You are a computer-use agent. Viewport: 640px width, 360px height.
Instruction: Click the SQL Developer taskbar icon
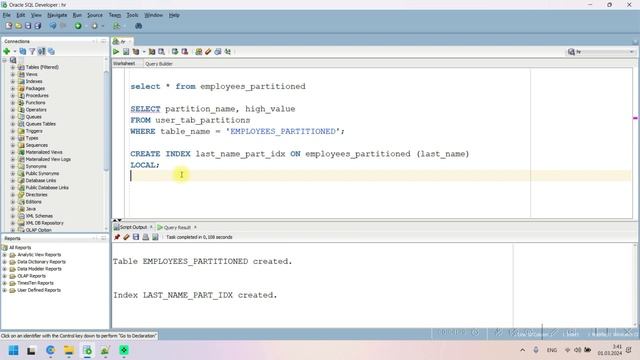tap(87, 351)
